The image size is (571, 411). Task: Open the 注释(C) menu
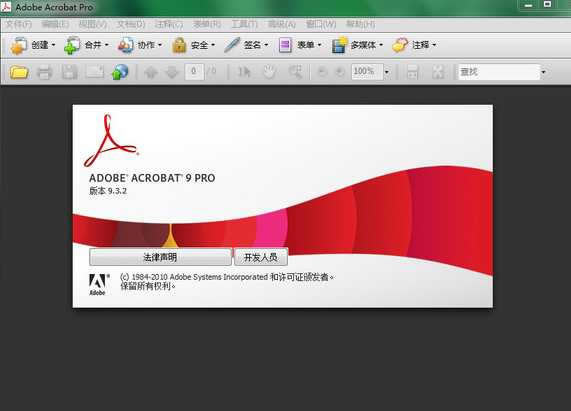point(169,24)
